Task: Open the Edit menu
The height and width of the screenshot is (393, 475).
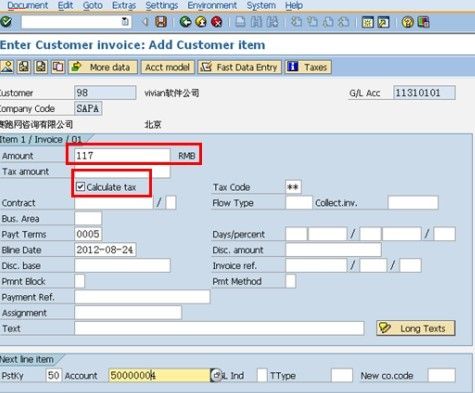Action: click(x=65, y=5)
